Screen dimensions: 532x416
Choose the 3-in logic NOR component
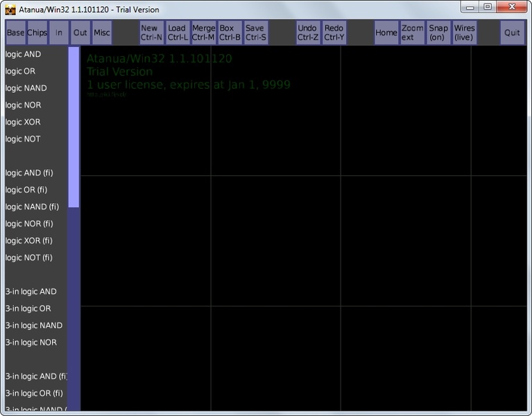(x=31, y=343)
